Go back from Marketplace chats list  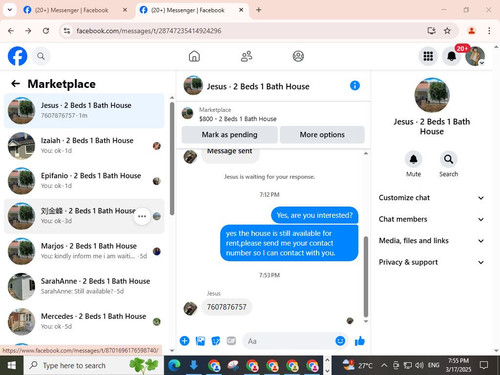(15, 84)
